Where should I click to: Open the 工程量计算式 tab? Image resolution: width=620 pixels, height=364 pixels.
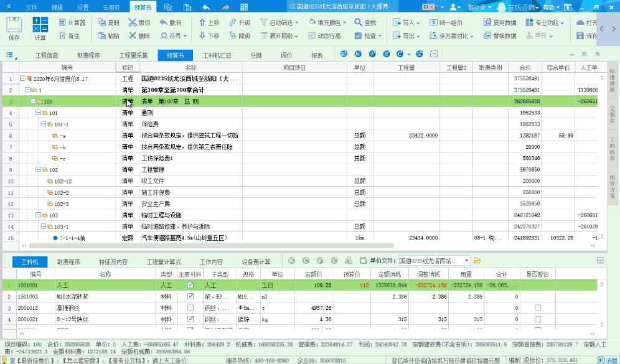164,261
